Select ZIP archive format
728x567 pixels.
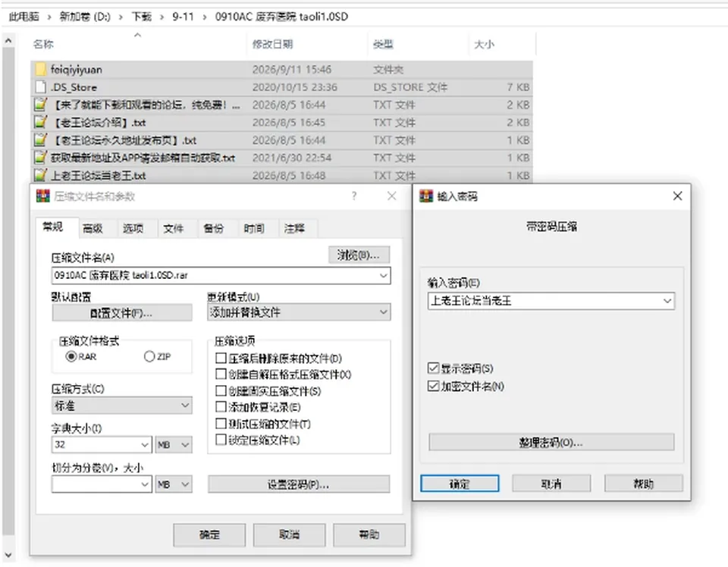[149, 356]
